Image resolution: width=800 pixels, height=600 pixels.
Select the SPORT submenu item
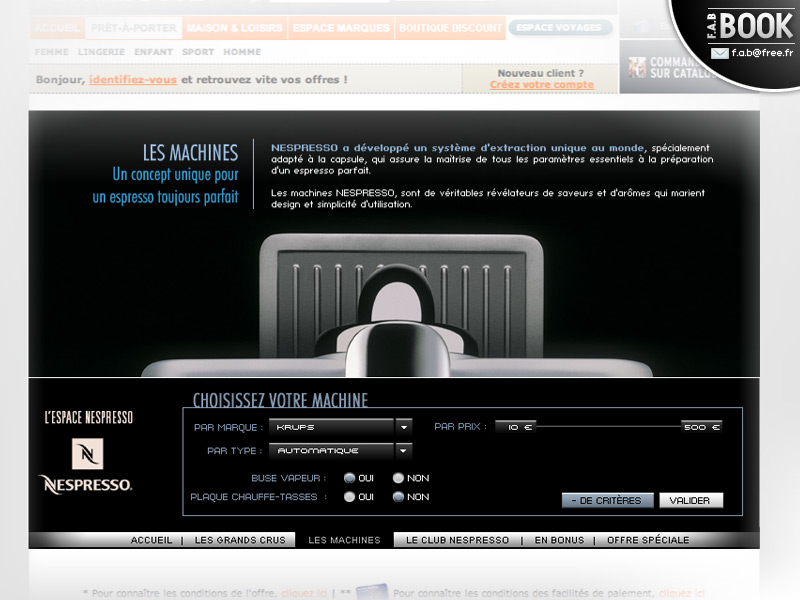click(198, 52)
